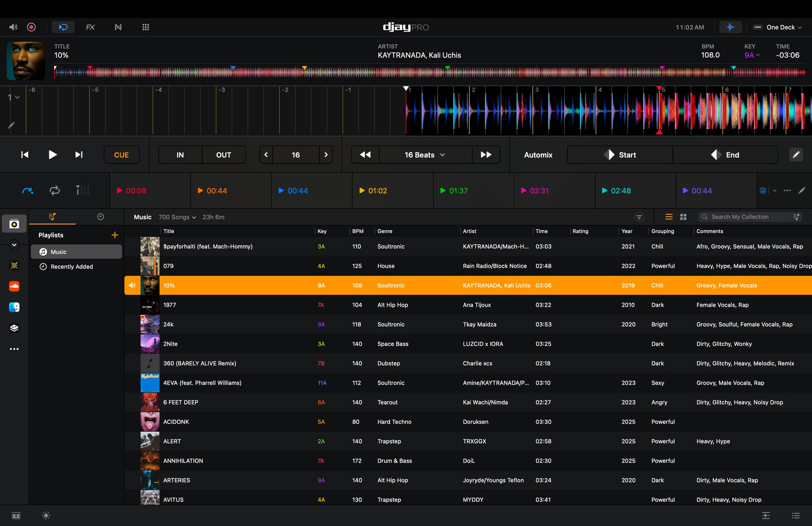
Task: Toggle the slicer bars icon
Action: 82,190
